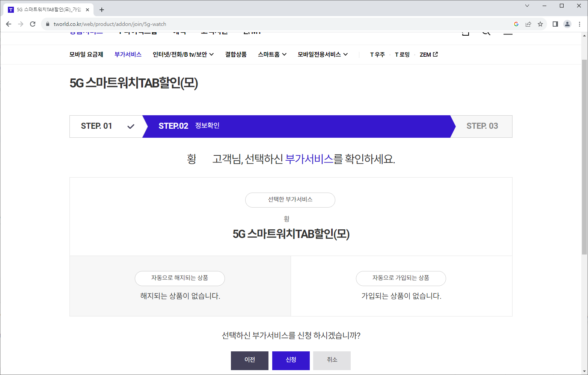Viewport: 588px width, 375px height.
Task: Click the scrollbar down arrow
Action: [x=584, y=372]
